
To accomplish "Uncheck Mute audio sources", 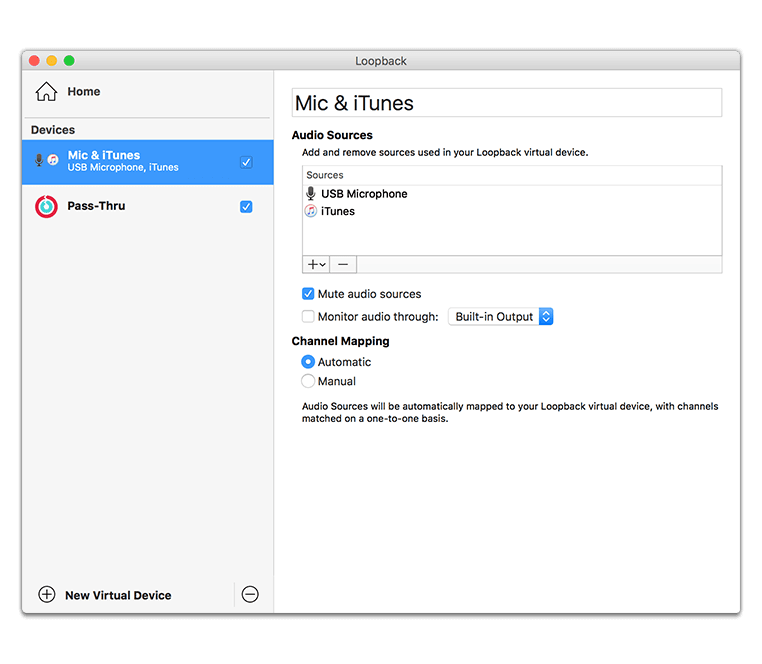I will [308, 294].
